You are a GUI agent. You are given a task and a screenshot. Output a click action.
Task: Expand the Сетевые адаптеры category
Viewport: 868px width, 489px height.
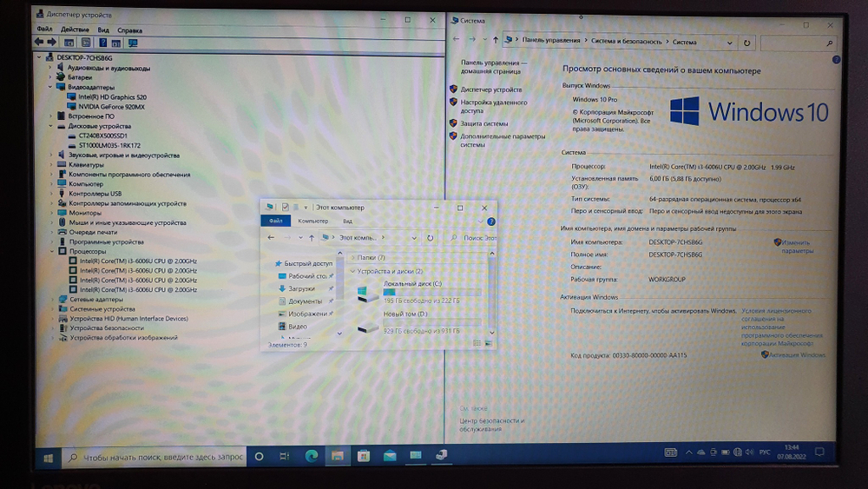(x=52, y=300)
